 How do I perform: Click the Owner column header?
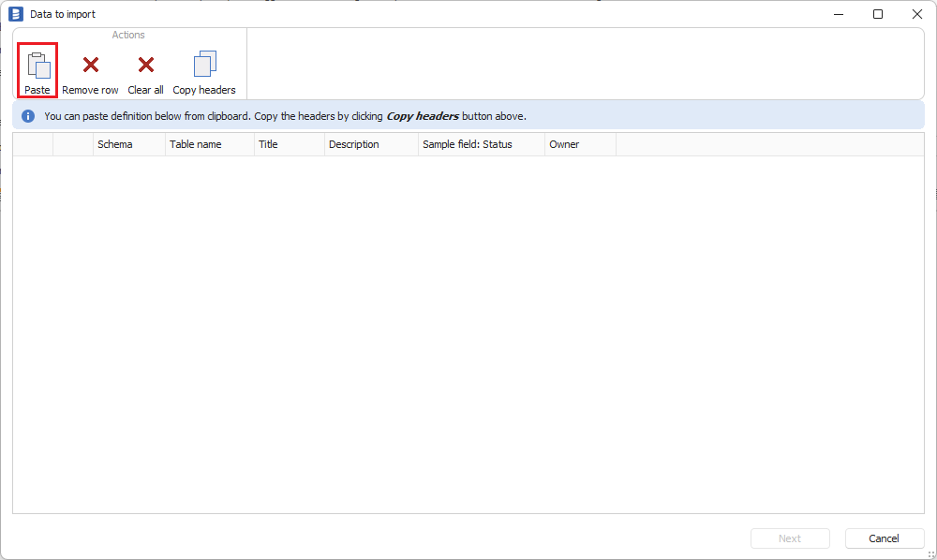pos(579,144)
